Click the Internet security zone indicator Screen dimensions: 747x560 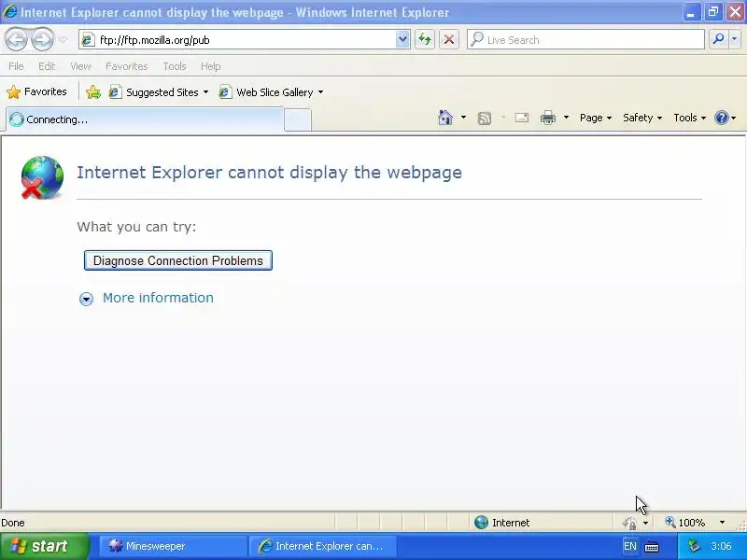point(502,523)
